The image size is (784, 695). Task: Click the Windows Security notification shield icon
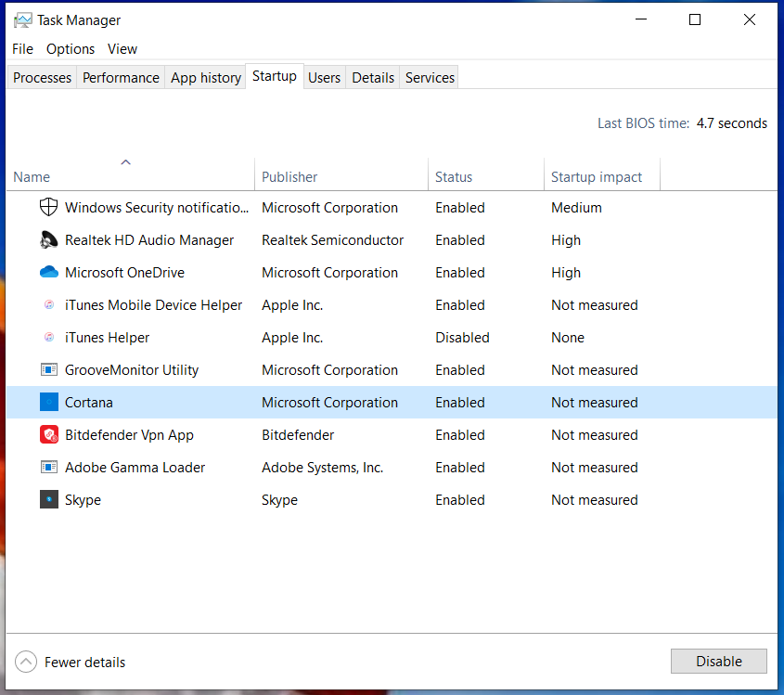[48, 207]
